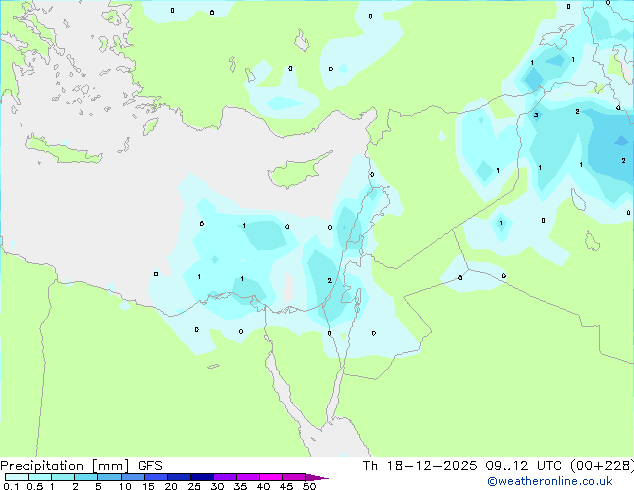Click the 0.5–1 mm legend color box
Image resolution: width=634 pixels, height=490 pixels.
[40, 477]
